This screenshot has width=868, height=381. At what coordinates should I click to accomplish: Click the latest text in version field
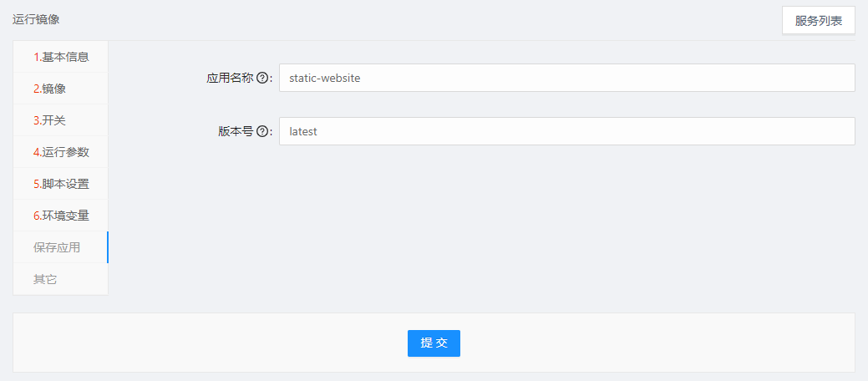pos(303,131)
